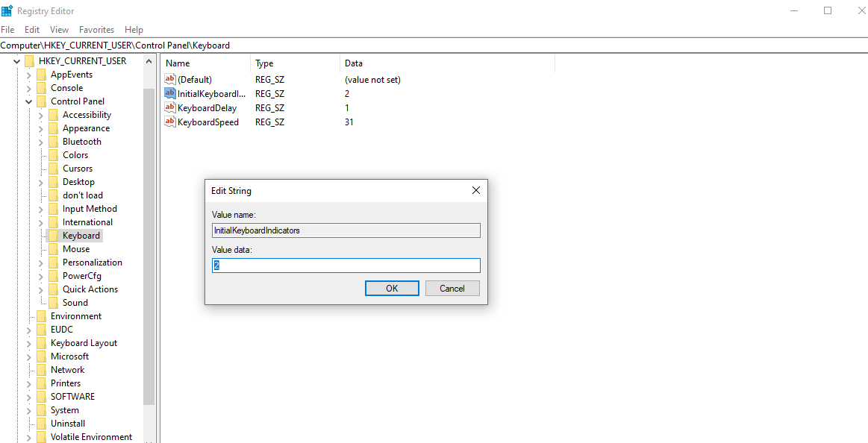Click the HKEY_CURRENT_USER folder icon
The height and width of the screenshot is (443, 868).
coord(29,61)
